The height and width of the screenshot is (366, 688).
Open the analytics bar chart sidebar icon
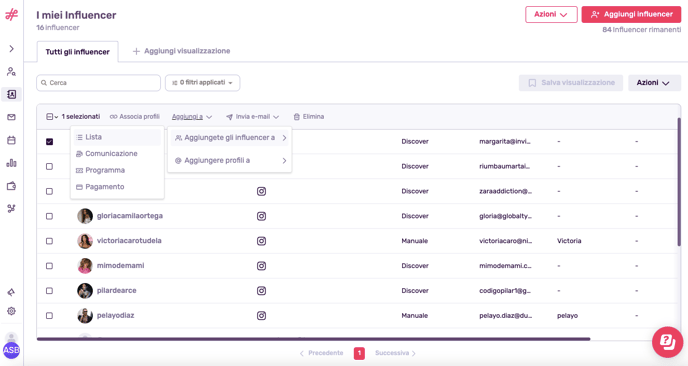(11, 163)
